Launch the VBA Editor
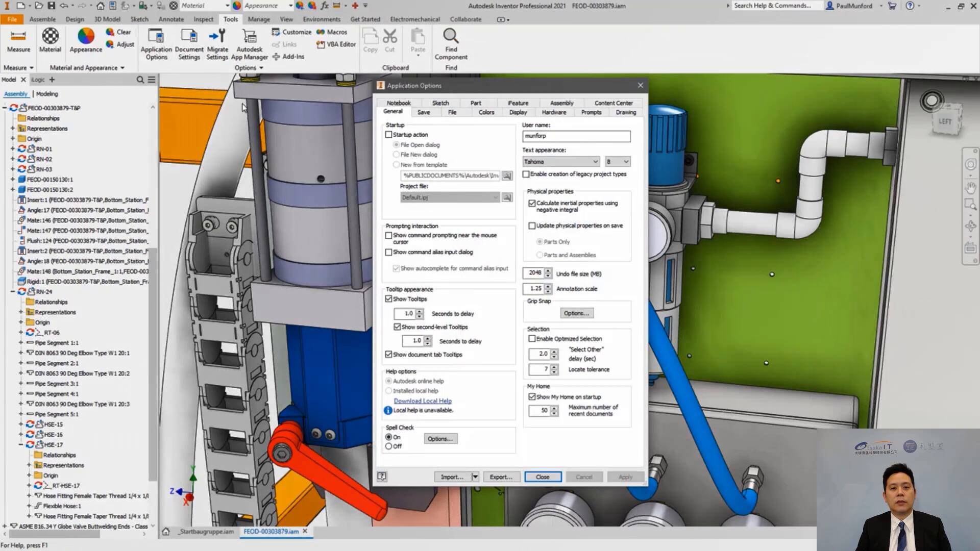Viewport: 980px width, 551px height. click(336, 44)
